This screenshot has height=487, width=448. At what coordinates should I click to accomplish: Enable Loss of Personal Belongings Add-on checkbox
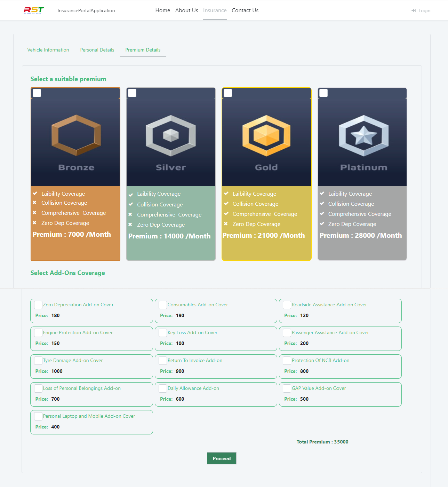click(x=38, y=388)
